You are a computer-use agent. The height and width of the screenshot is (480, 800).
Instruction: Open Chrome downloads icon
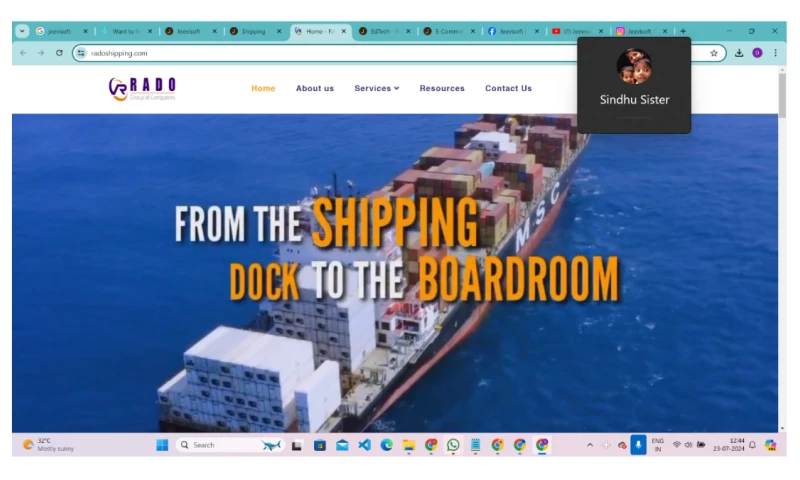tap(739, 53)
